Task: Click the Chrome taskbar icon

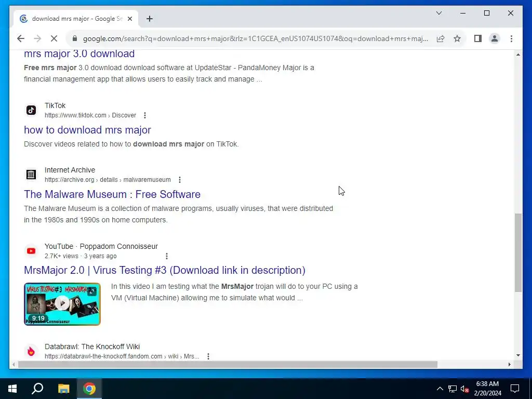Action: tap(89, 389)
